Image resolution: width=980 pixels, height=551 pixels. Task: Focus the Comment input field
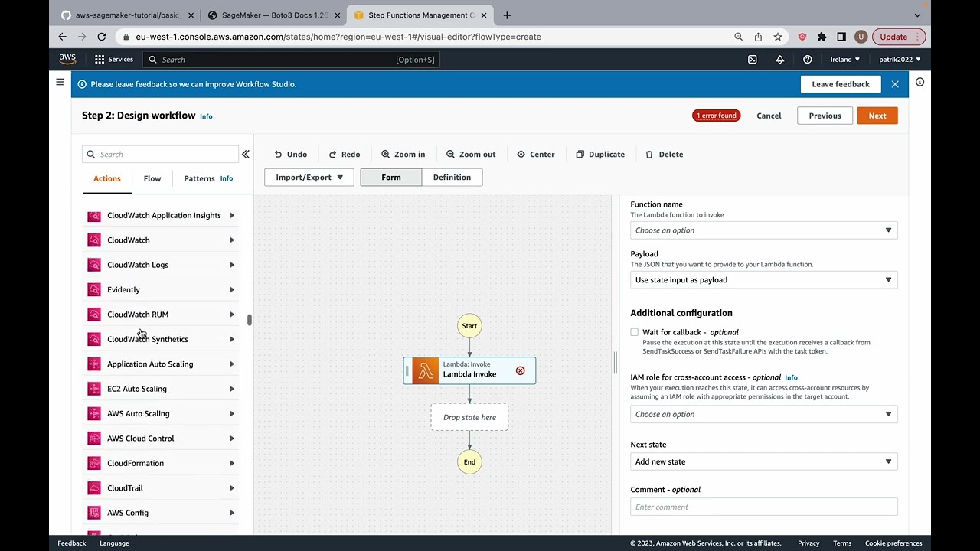point(763,507)
